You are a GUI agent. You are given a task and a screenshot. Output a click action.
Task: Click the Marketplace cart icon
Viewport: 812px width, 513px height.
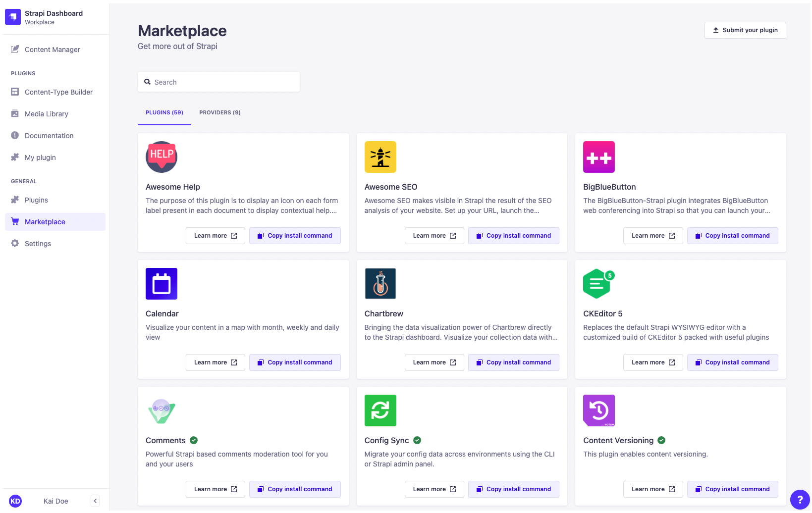pos(15,221)
